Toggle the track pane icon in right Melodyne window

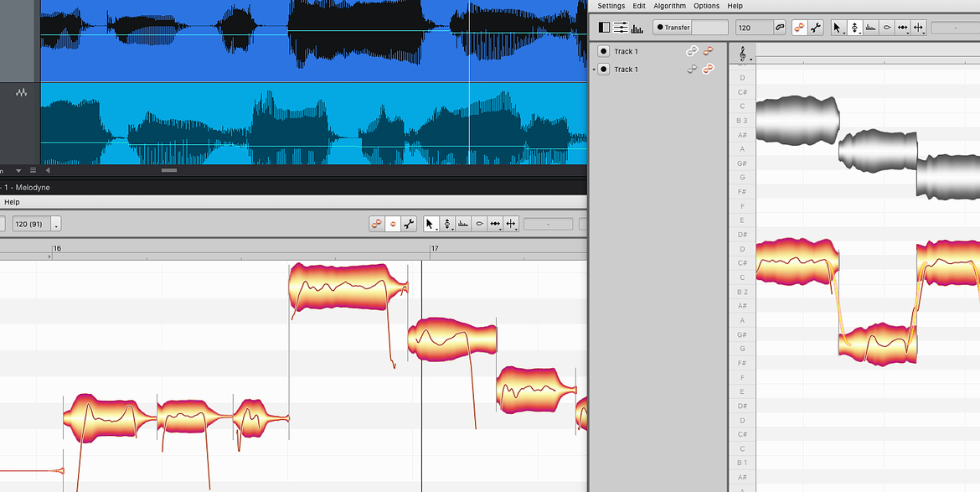click(605, 28)
